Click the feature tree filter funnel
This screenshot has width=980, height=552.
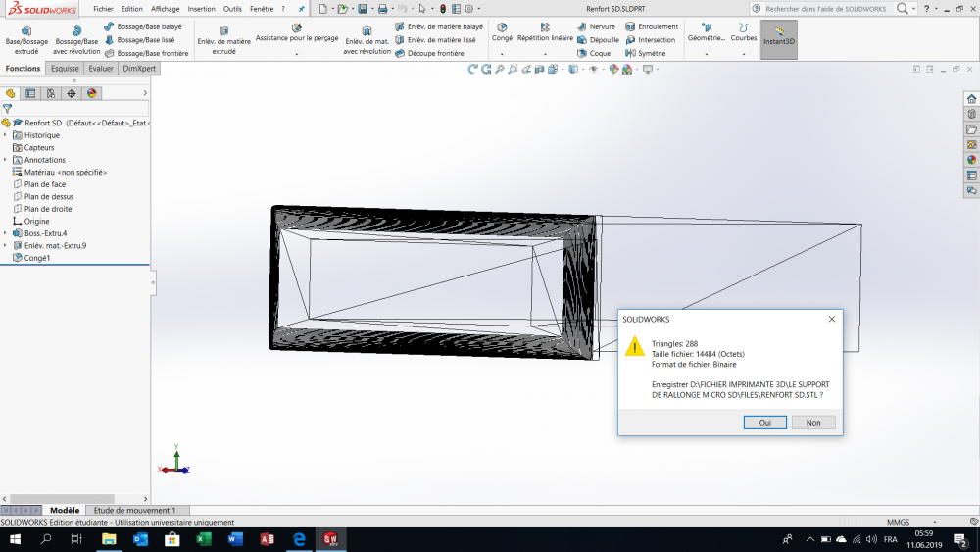click(8, 108)
